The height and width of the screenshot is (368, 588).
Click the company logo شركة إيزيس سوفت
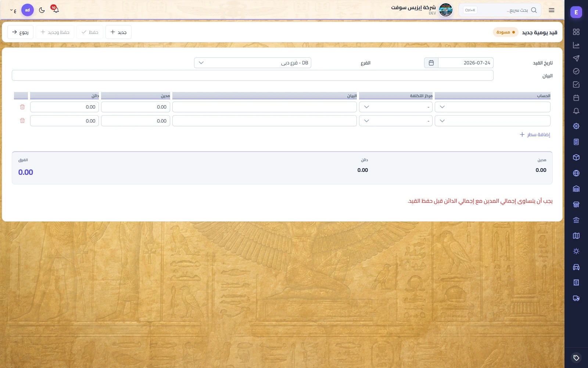click(x=446, y=10)
